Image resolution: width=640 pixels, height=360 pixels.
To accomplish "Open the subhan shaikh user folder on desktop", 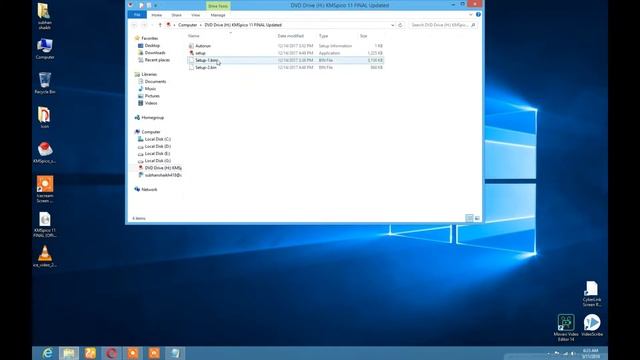I will [x=44, y=16].
